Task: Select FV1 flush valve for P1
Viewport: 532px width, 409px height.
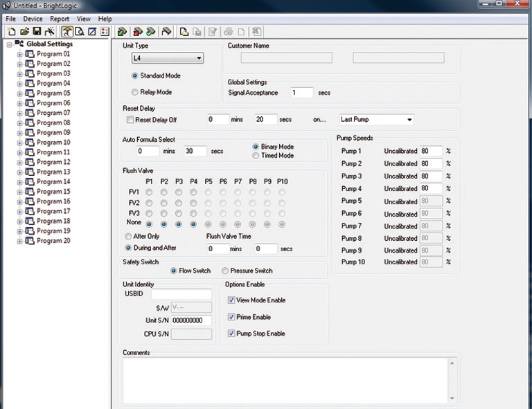Action: tap(149, 192)
